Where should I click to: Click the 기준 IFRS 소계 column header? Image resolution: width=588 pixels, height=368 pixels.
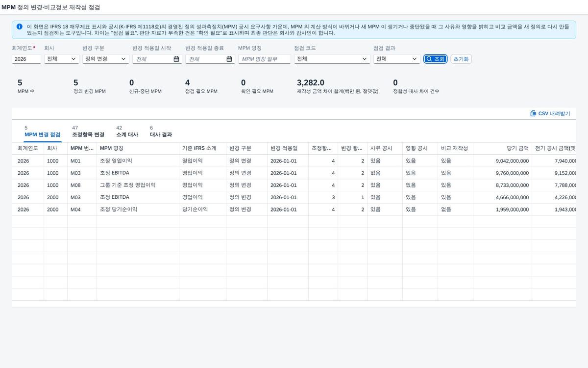pyautogui.click(x=202, y=148)
